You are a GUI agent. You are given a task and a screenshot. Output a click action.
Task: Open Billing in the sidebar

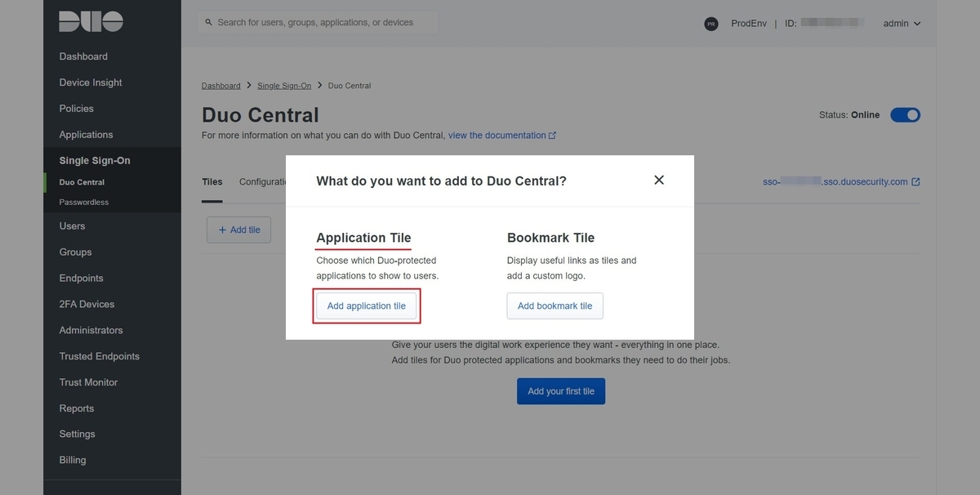[x=72, y=461]
